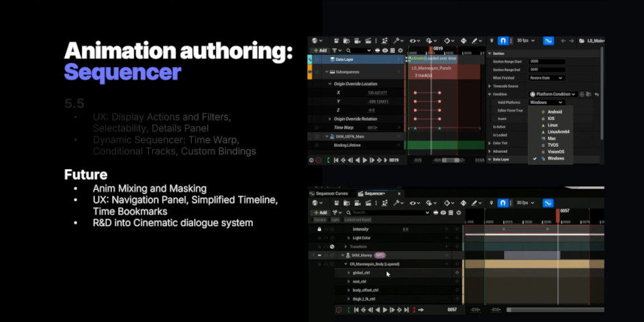
Task: Click the filter icon next to top Add button
Action: pos(337,50)
